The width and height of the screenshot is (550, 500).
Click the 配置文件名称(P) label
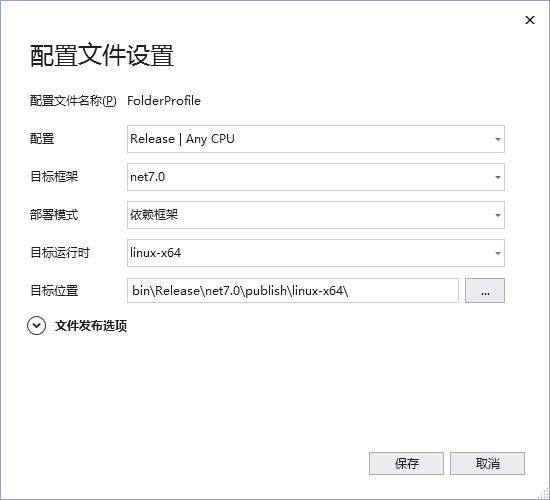[73, 101]
